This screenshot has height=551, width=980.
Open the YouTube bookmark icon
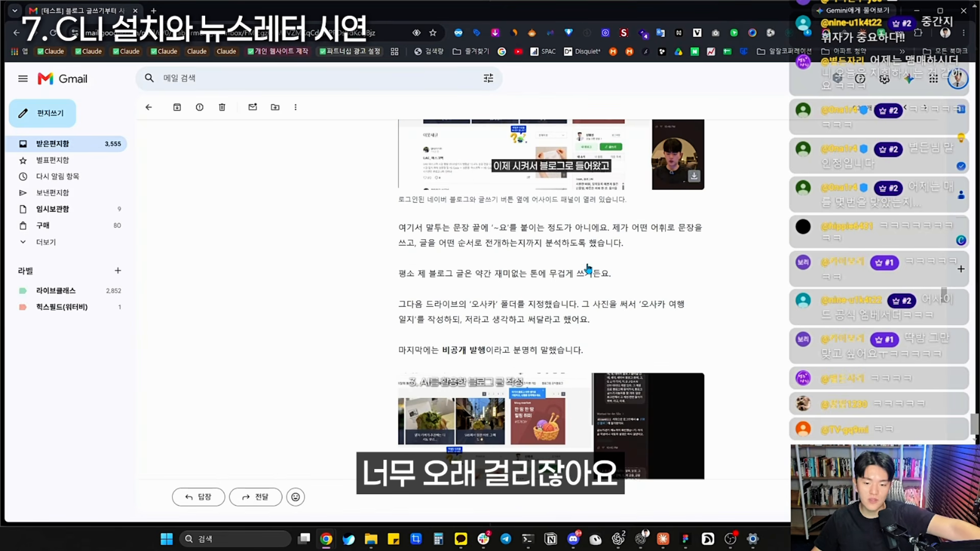click(518, 51)
